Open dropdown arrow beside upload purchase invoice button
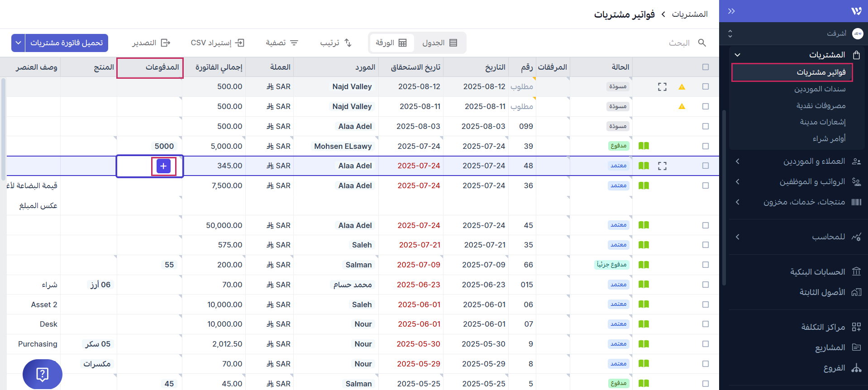 pos(18,43)
